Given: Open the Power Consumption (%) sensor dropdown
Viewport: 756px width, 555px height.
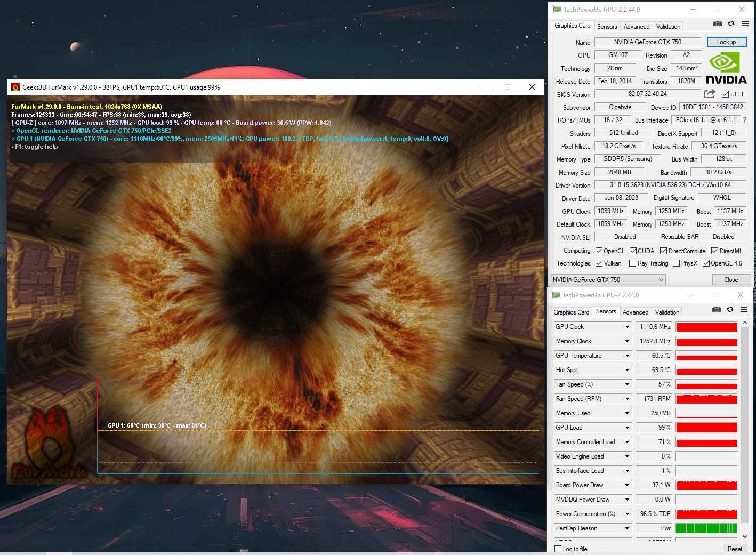Looking at the screenshot, I should coord(627,514).
